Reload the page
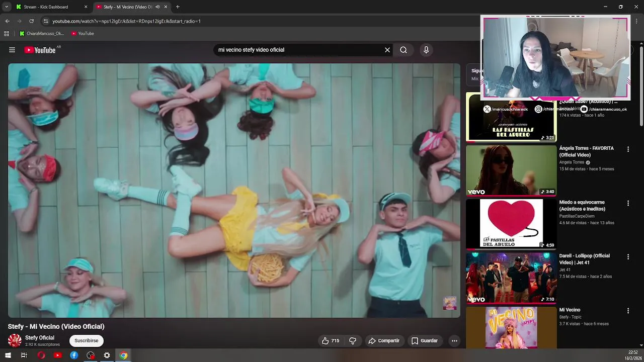This screenshot has height=362, width=644. tap(31, 21)
